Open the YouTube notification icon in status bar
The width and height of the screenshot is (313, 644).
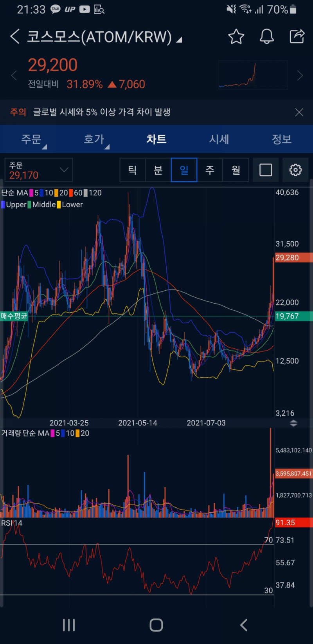85,9
